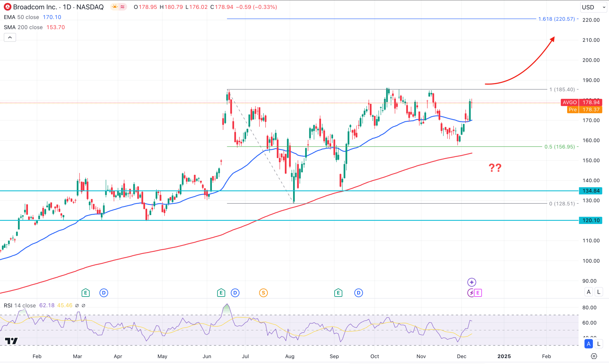Click the high price H180.79 in header
The width and height of the screenshot is (609, 364).
click(171, 7)
